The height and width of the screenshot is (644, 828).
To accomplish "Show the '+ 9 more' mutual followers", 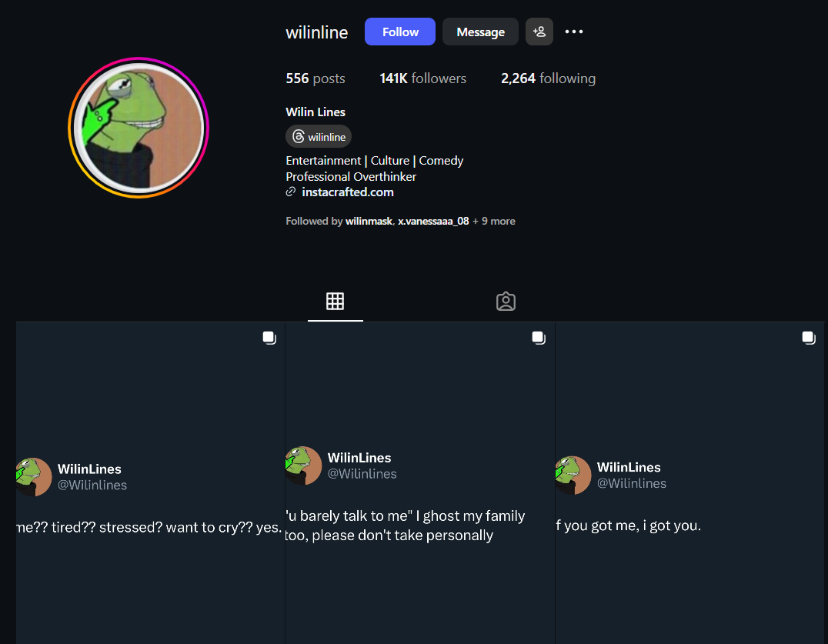I will (494, 221).
